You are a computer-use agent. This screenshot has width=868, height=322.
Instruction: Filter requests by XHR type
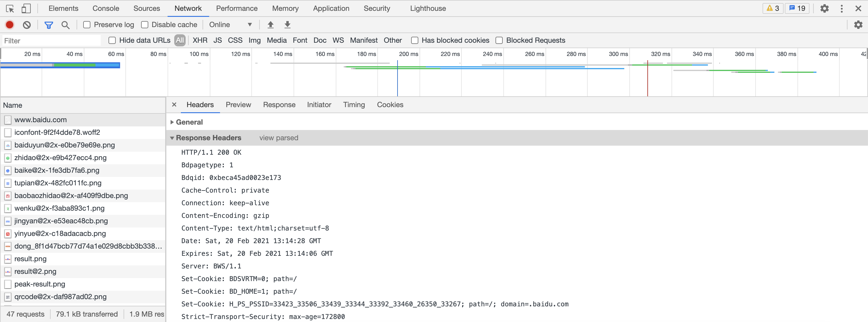click(200, 40)
